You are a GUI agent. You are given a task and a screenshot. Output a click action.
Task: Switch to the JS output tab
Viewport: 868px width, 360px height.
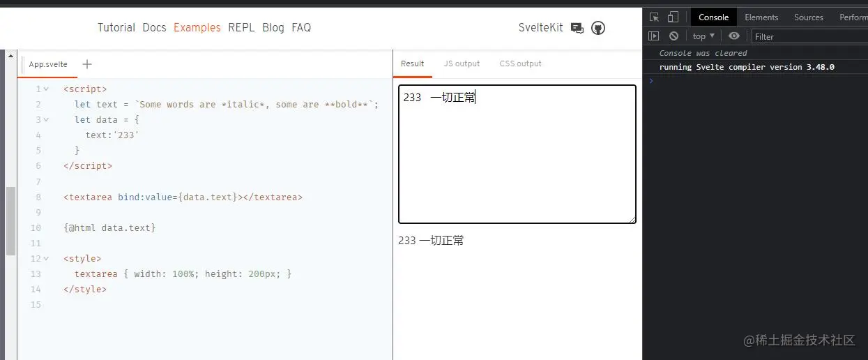pos(462,63)
